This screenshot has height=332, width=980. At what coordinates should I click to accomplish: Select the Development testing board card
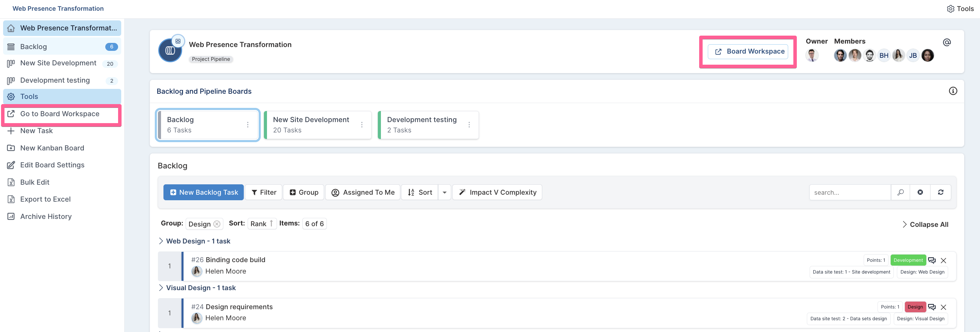428,125
